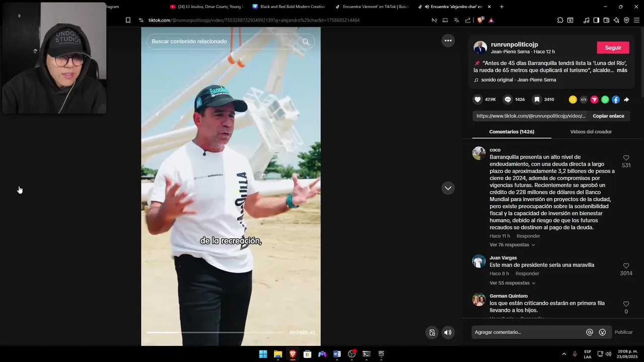This screenshot has width=644, height=362.
Task: Switch to the Black and Red Bold Modern Creative tab
Action: coord(289,7)
